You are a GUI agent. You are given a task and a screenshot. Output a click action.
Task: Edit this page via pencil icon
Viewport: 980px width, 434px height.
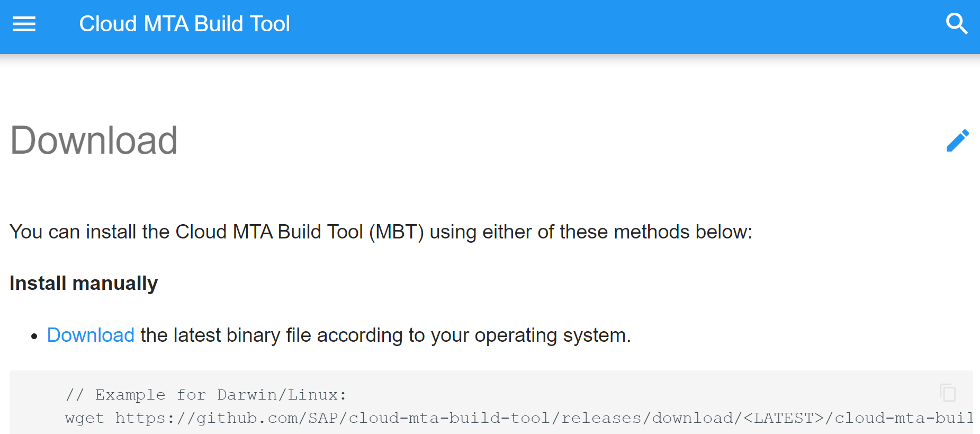pyautogui.click(x=958, y=140)
